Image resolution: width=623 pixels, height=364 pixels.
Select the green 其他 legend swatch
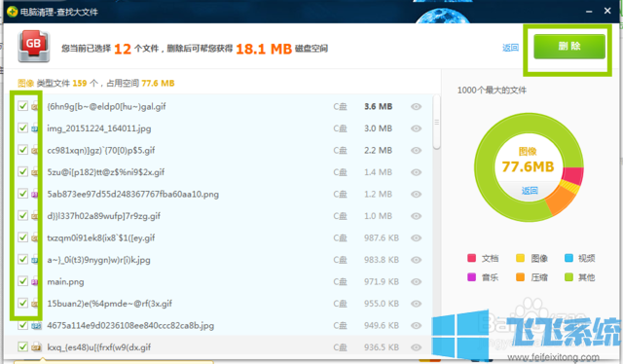[x=568, y=277]
